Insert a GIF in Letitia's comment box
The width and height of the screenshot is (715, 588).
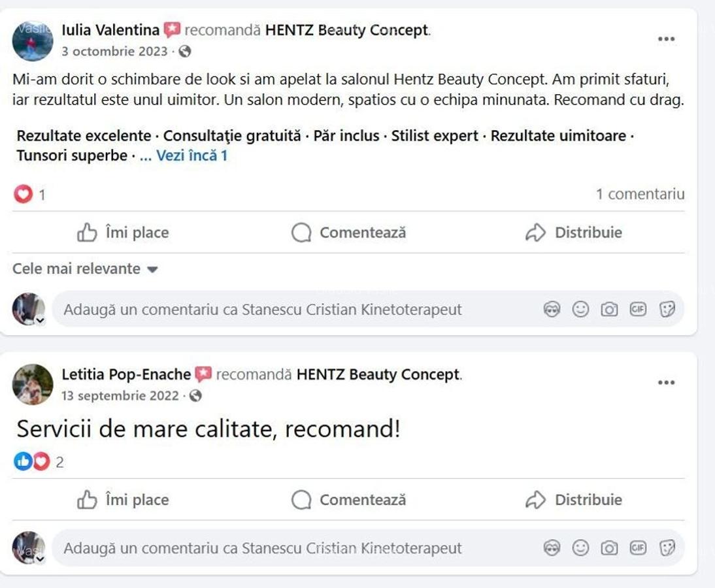tap(637, 547)
